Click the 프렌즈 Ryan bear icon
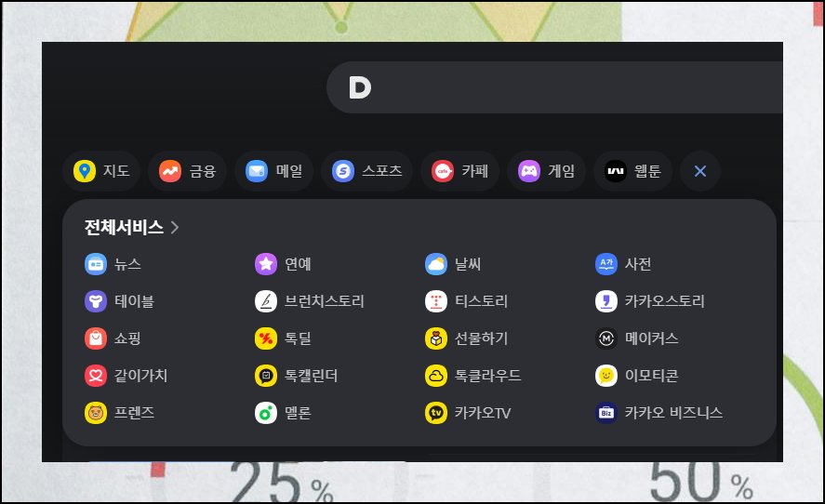Screen dimensions: 825x504 [x=96, y=413]
